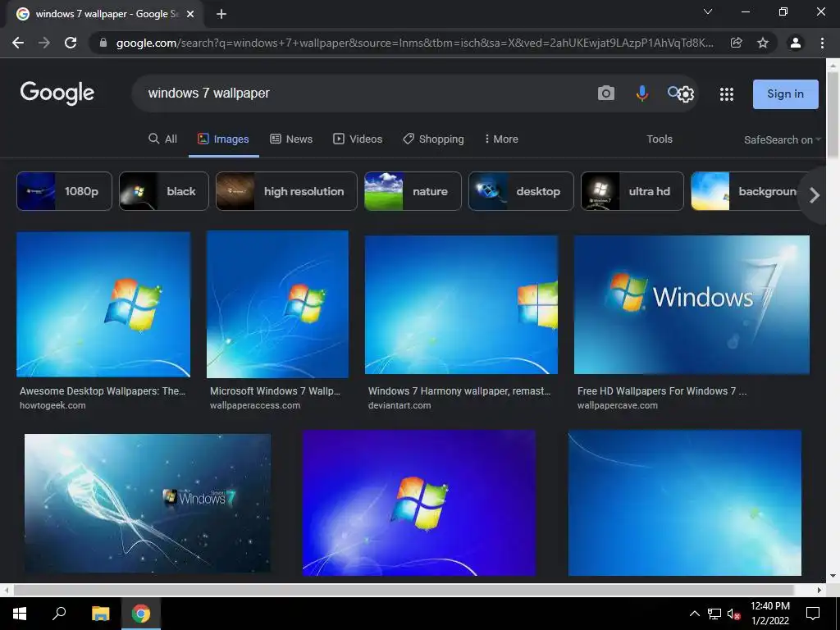Close the 'windows 7 wallpaper' browser tab
The image size is (840, 630).
click(x=190, y=15)
